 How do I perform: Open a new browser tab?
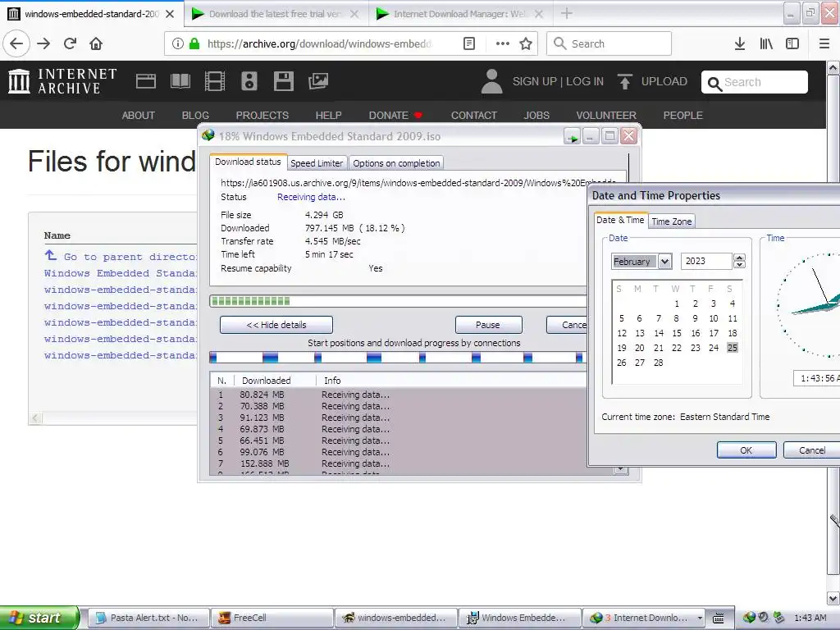pos(567,13)
